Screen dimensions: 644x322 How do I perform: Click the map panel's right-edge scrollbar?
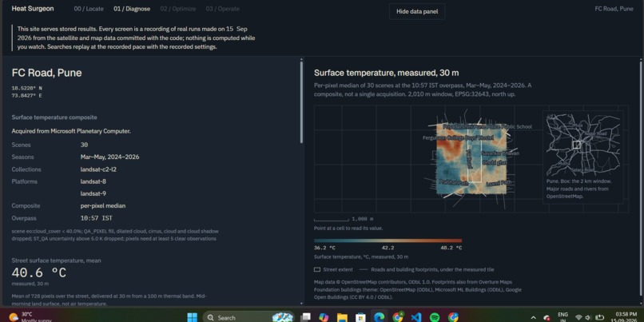click(641, 179)
